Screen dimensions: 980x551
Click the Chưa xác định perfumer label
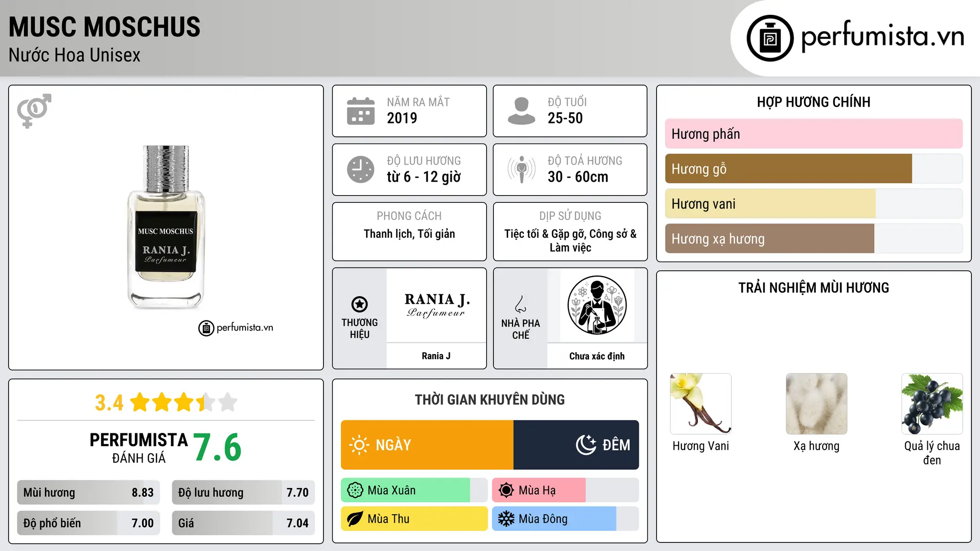[x=597, y=356]
